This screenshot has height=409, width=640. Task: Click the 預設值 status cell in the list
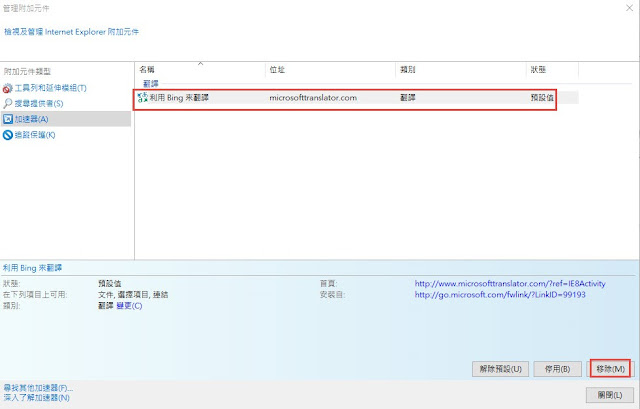(542, 98)
